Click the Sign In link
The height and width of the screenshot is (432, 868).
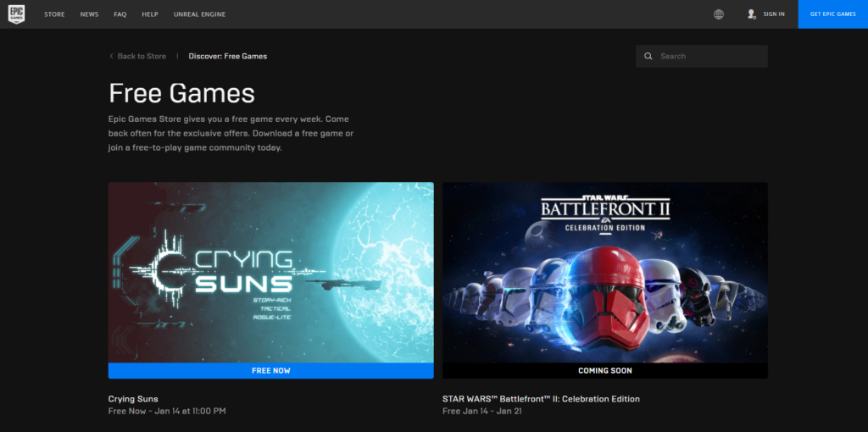pyautogui.click(x=774, y=14)
